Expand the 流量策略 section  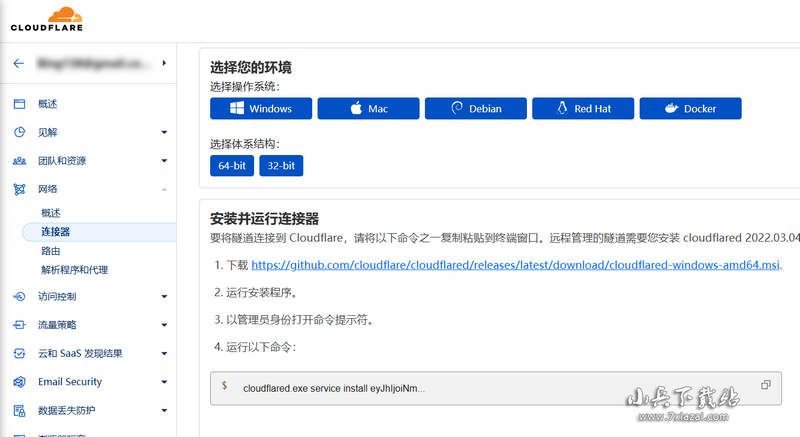coord(164,325)
